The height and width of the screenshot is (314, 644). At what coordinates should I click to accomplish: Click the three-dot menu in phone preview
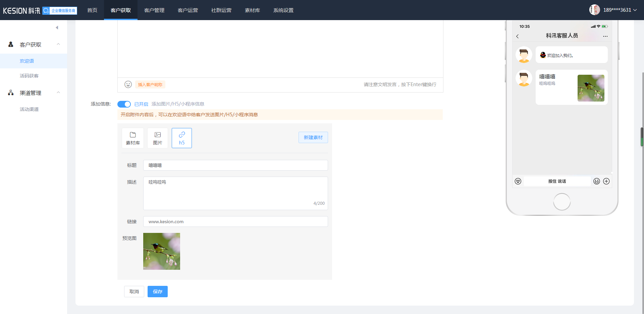[x=605, y=36]
